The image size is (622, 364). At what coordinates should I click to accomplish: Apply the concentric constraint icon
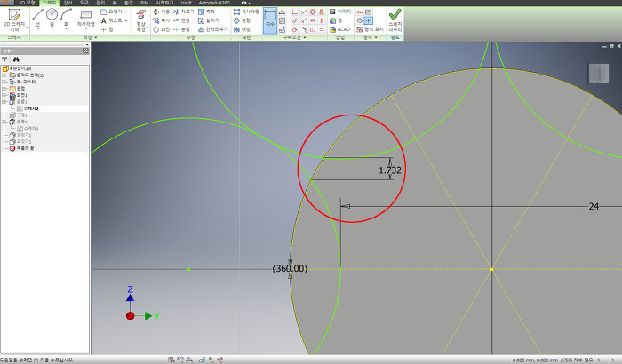[x=313, y=12]
